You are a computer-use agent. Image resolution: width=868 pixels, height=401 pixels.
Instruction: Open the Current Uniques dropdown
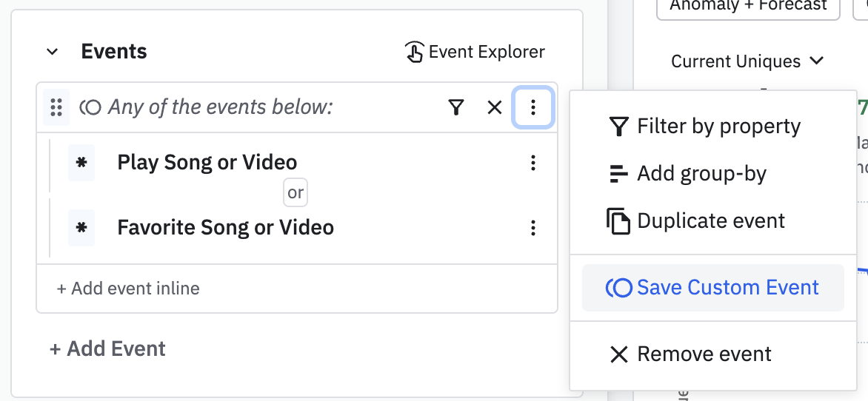[747, 61]
